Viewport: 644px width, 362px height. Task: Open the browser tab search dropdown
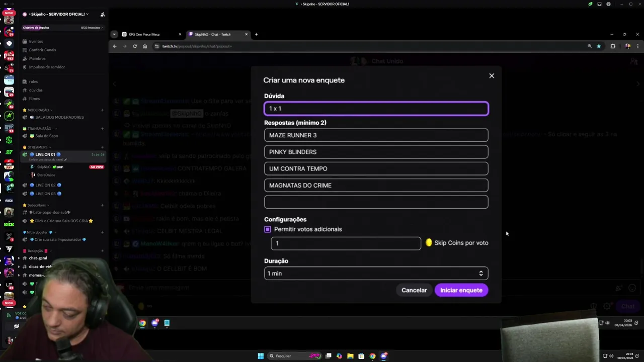click(114, 34)
